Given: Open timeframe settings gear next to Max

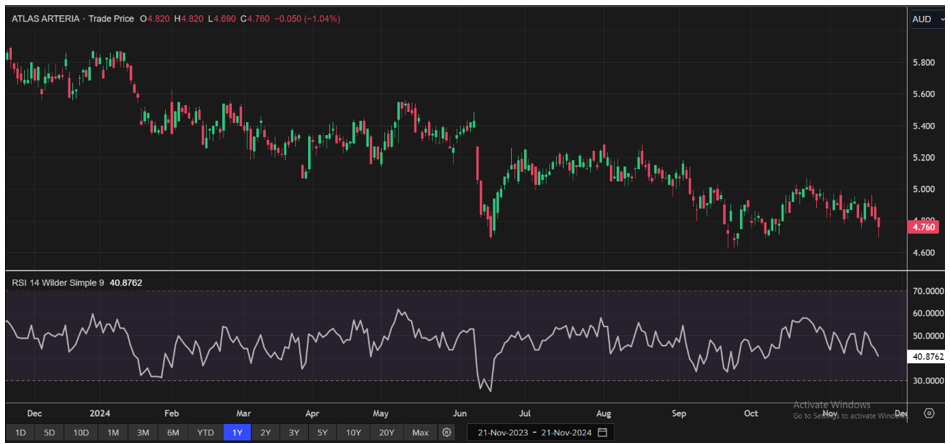Looking at the screenshot, I should tap(447, 432).
